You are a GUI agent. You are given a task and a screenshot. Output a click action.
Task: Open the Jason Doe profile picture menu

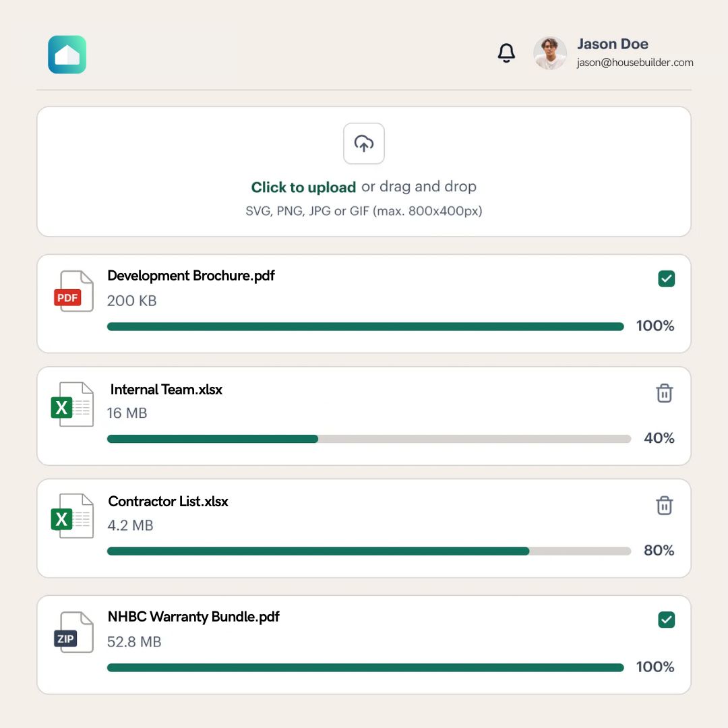point(549,53)
